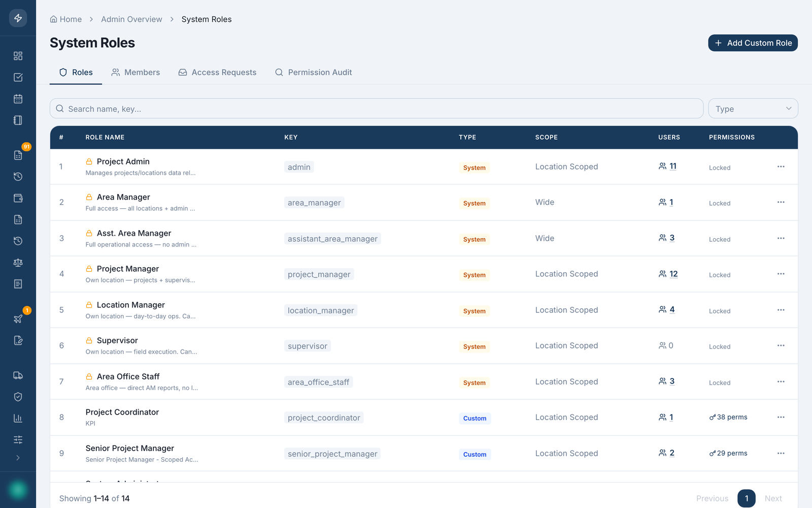Click 29 perms for Senior Project Manager
The height and width of the screenshot is (508, 812).
[x=728, y=453]
